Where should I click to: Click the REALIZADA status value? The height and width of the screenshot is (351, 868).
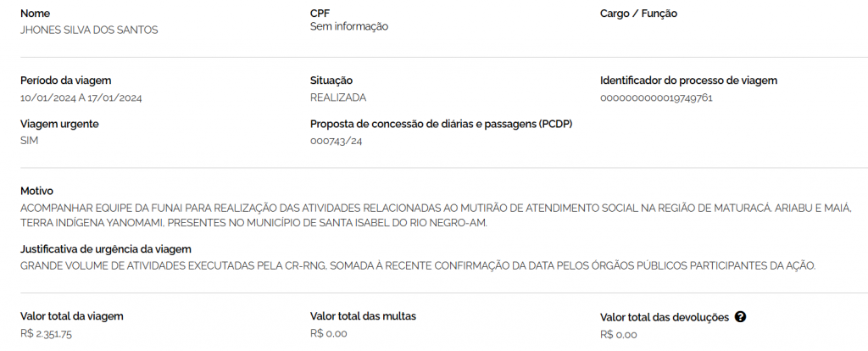338,97
